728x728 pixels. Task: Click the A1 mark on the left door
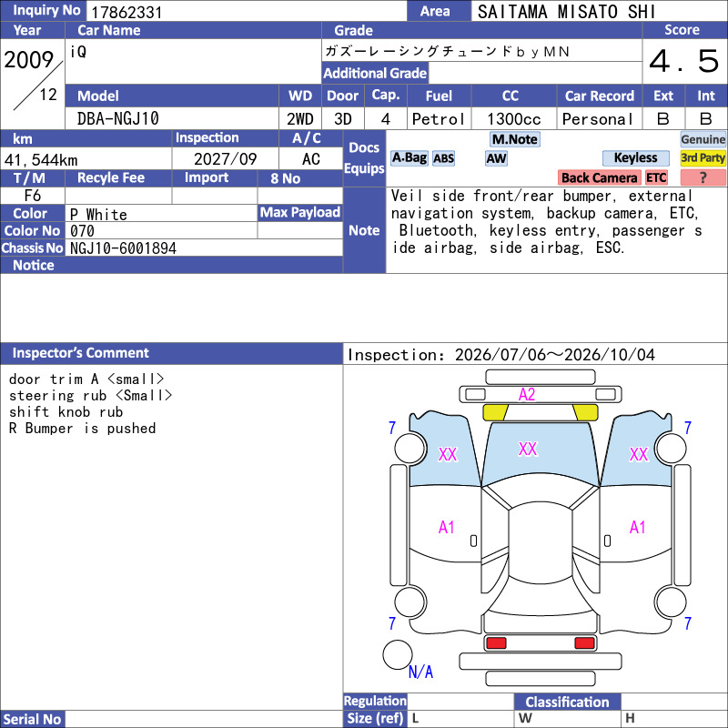point(446,528)
